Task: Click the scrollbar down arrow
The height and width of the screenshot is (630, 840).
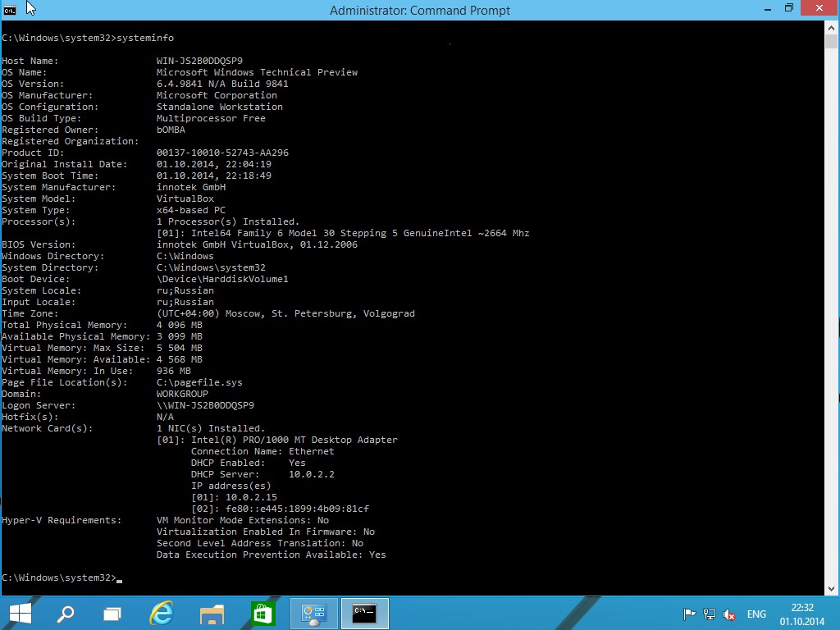Action: click(832, 589)
